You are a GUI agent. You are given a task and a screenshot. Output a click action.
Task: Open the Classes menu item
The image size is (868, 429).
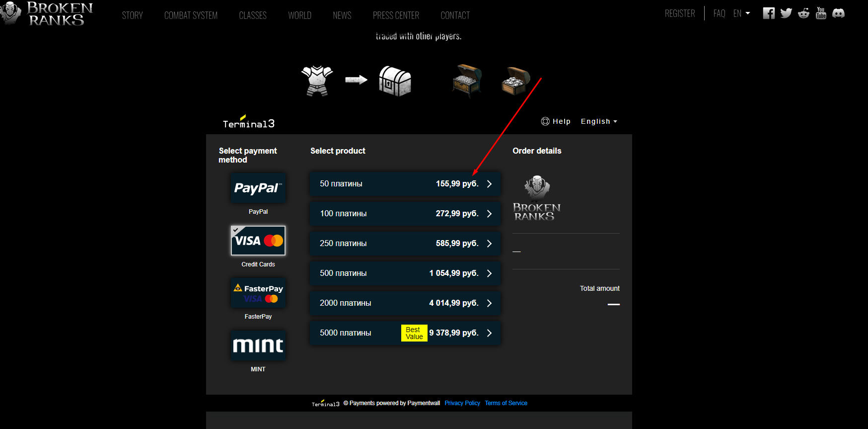[253, 15]
